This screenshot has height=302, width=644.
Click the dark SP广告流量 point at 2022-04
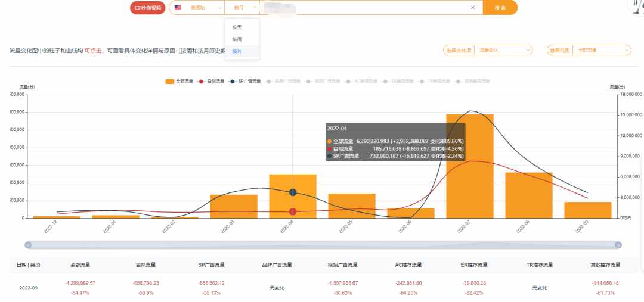tap(293, 192)
